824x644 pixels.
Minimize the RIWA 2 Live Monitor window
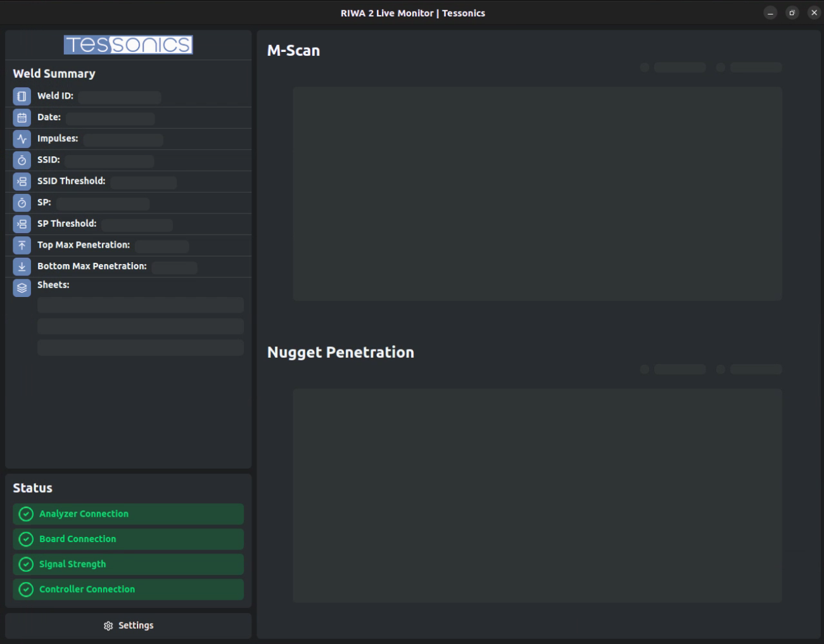[770, 13]
